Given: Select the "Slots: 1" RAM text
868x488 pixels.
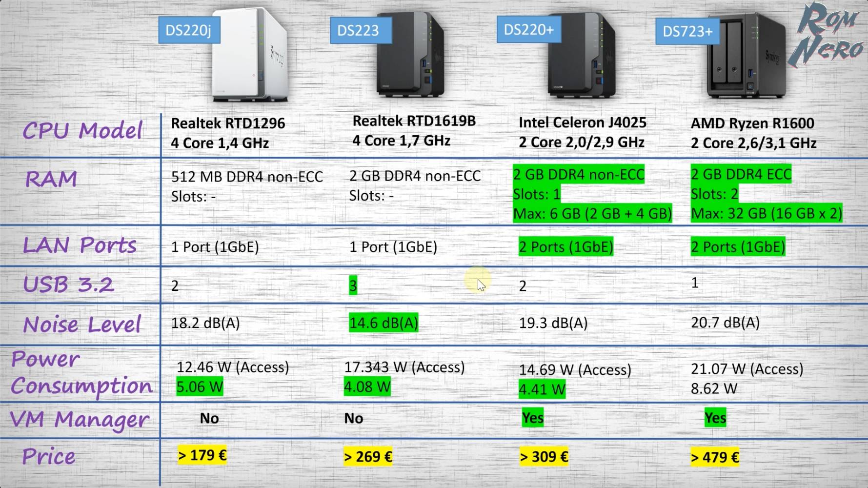Looking at the screenshot, I should click(x=537, y=194).
